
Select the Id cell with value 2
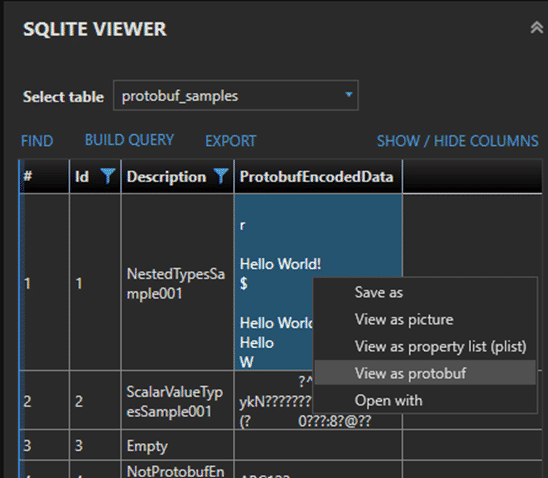point(95,400)
